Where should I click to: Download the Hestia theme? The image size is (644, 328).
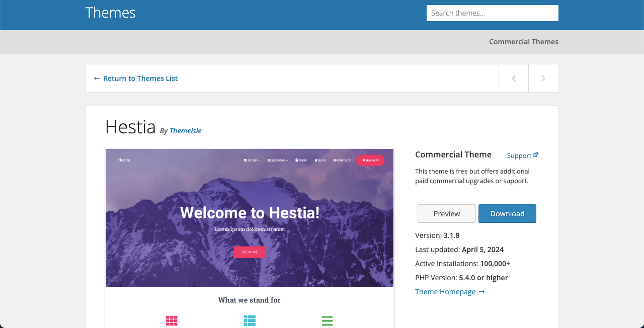pyautogui.click(x=507, y=213)
